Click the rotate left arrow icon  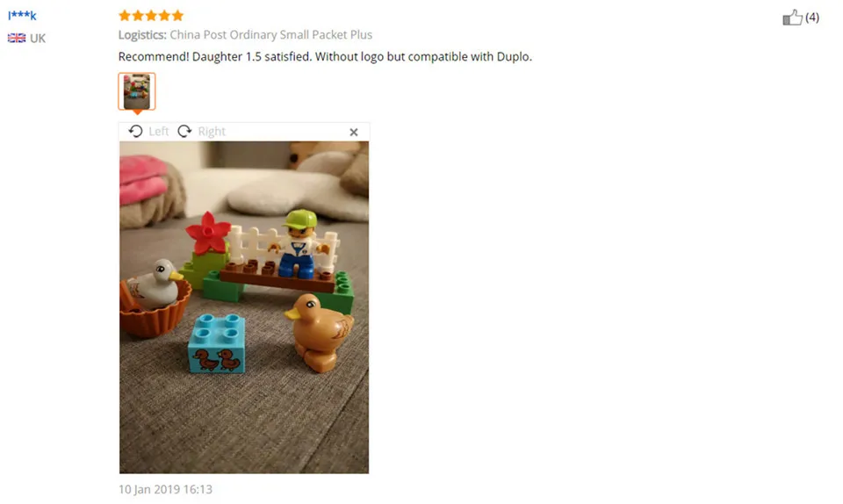point(135,131)
